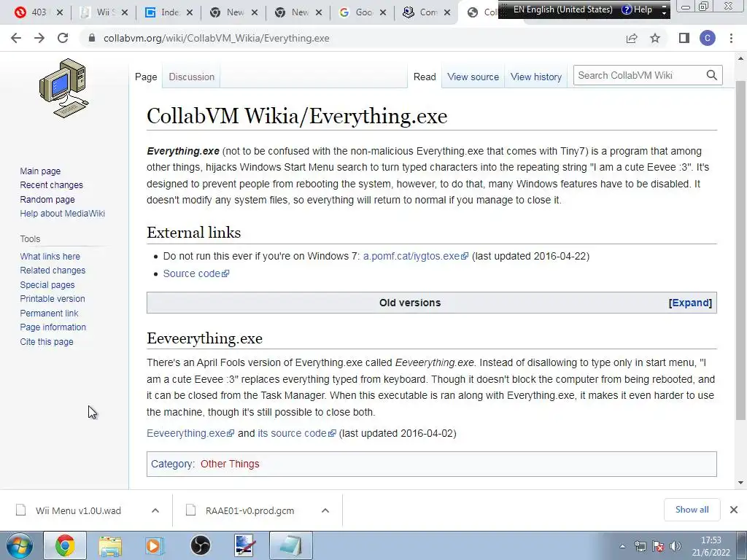747x560 pixels.
Task: Click the Category label link
Action: [171, 464]
